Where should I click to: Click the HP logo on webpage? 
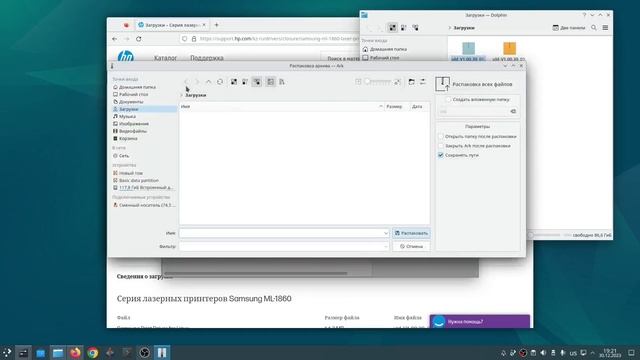click(126, 57)
